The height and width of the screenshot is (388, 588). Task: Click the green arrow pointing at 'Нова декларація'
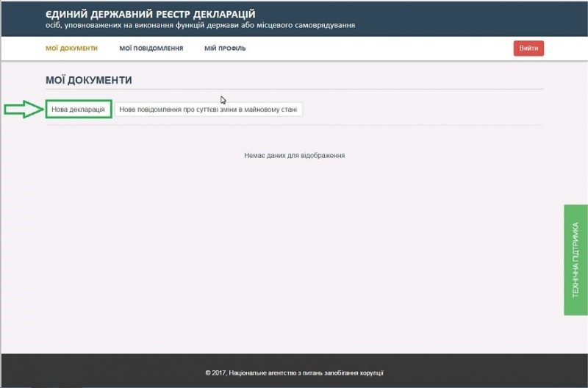(x=22, y=109)
